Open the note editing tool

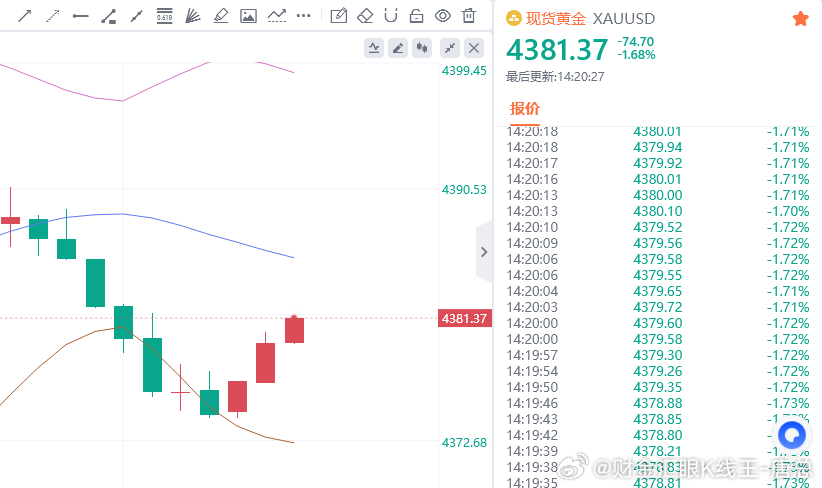(x=339, y=16)
